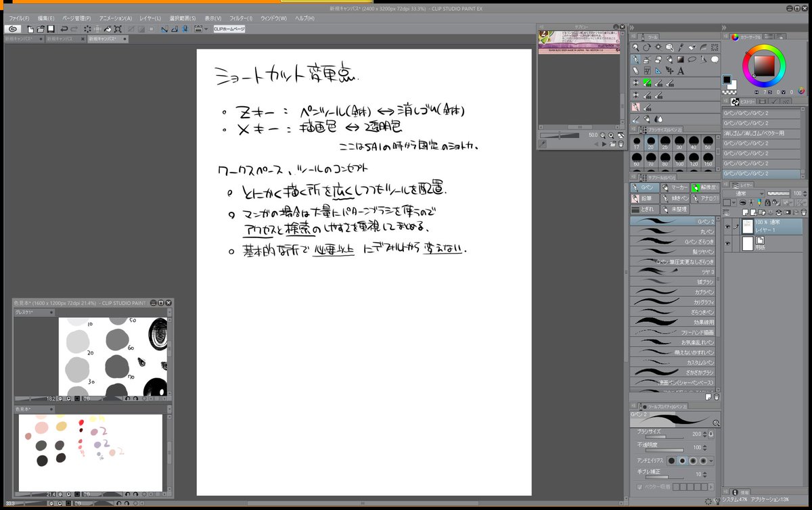Adjust the ブラシサイズ slider
Image resolution: width=812 pixels, height=510 pixels.
(664, 437)
